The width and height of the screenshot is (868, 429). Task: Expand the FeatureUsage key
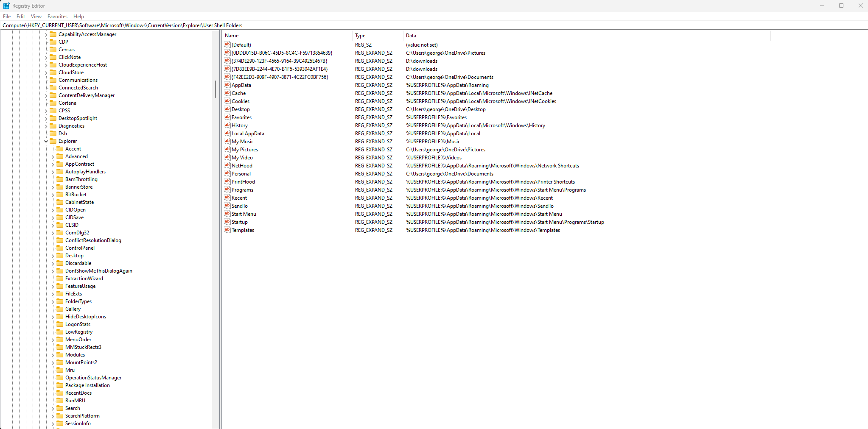53,287
